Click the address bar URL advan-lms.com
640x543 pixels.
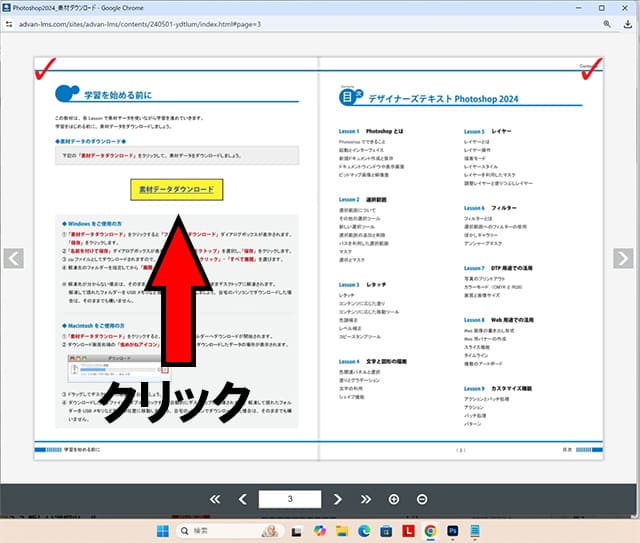click(140, 24)
